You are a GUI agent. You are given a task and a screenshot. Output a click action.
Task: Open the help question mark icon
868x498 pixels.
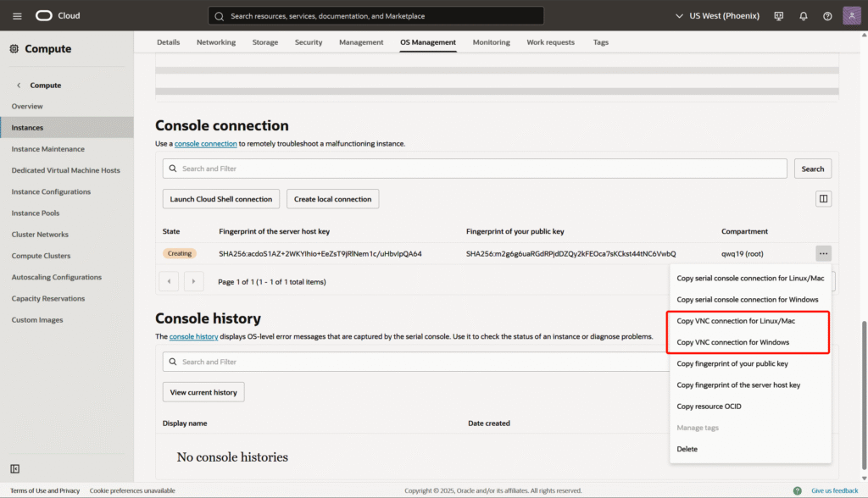(827, 16)
